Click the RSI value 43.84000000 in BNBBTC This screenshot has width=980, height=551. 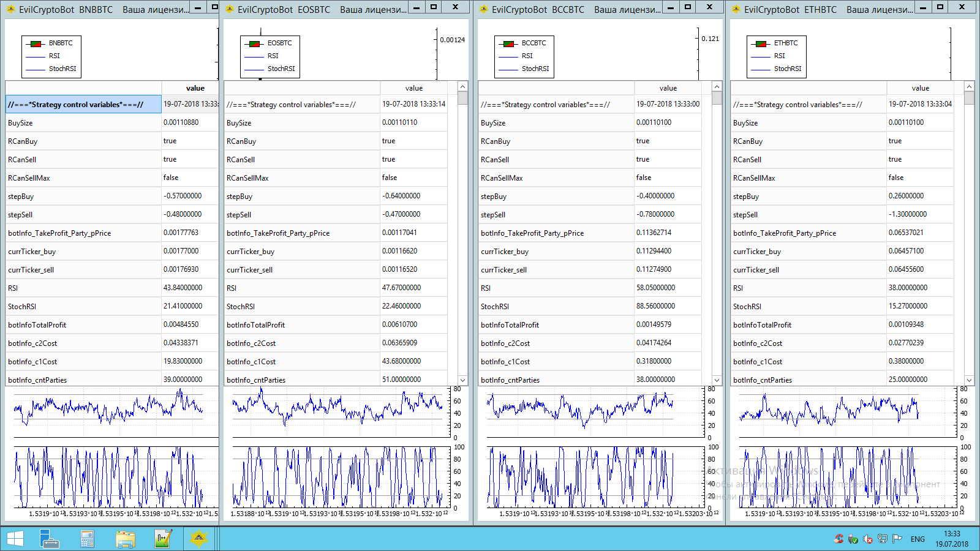(183, 288)
